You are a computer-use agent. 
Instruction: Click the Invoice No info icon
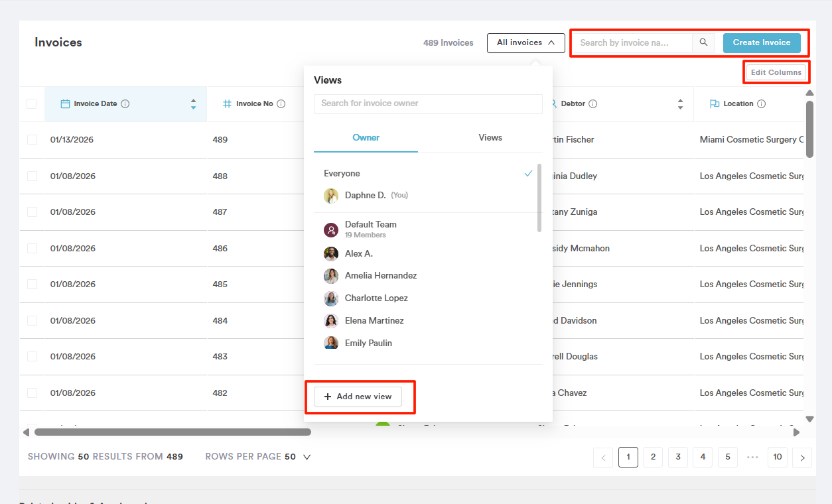click(x=281, y=104)
